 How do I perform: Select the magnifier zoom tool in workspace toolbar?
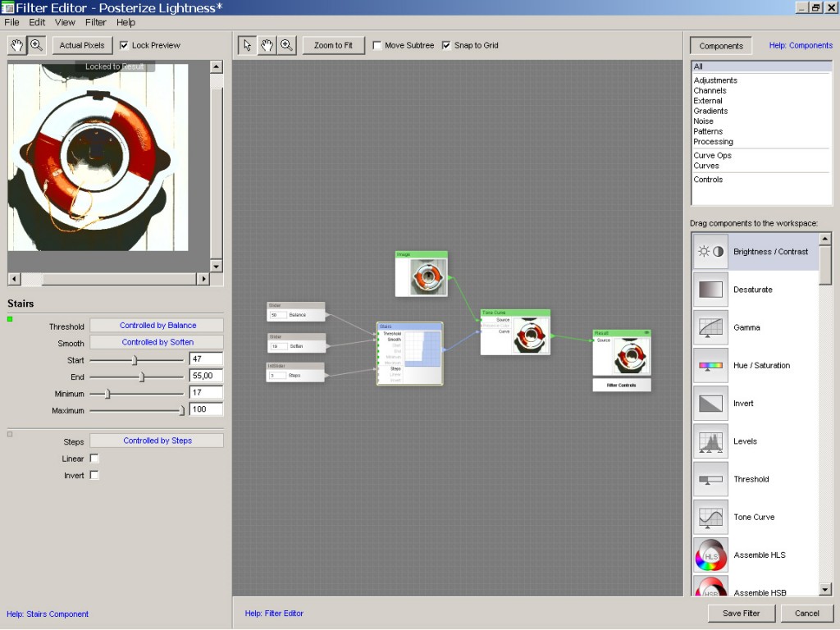(286, 46)
